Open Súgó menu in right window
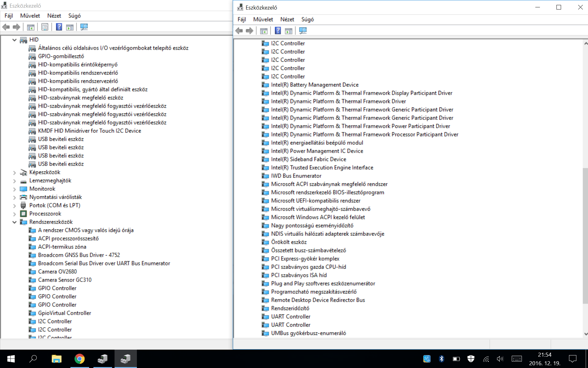 [307, 19]
